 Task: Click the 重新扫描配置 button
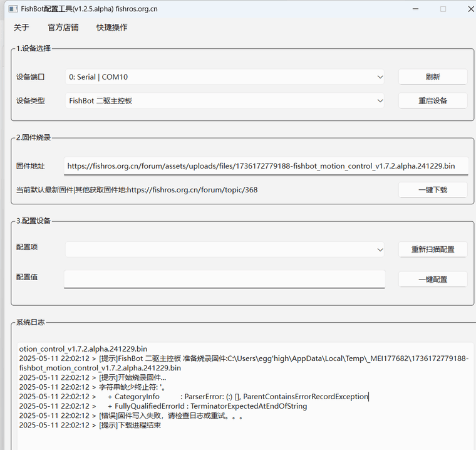[433, 249]
